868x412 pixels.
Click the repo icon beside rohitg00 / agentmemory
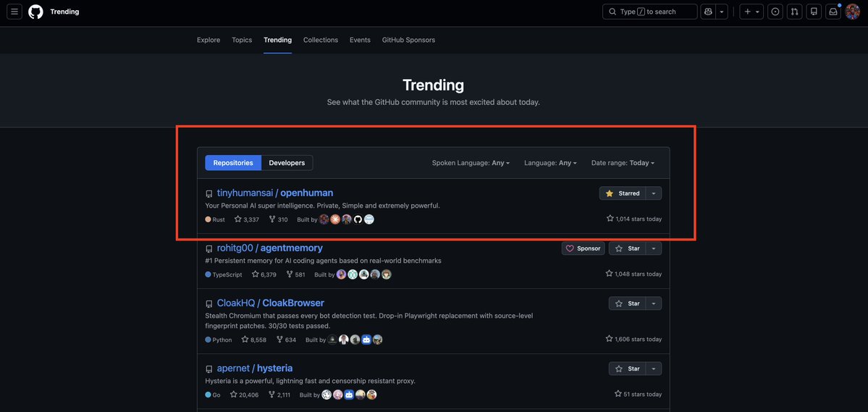pyautogui.click(x=208, y=249)
